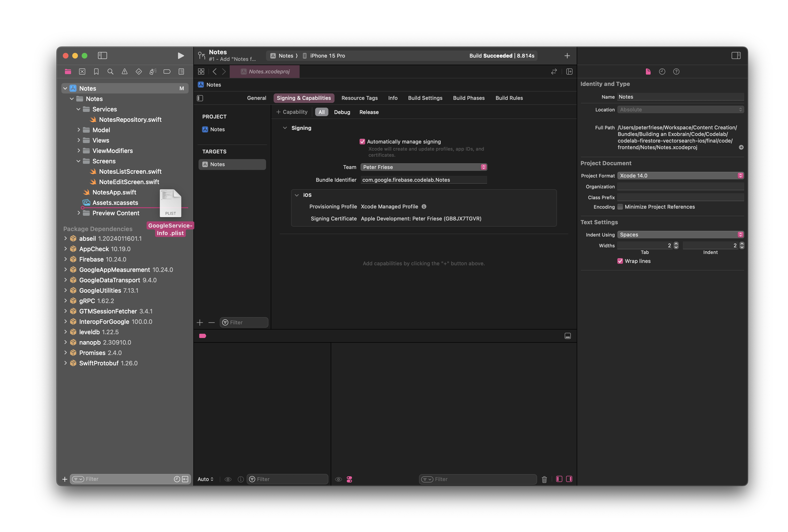Click Add Capability button
The height and width of the screenshot is (532, 788).
[292, 112]
